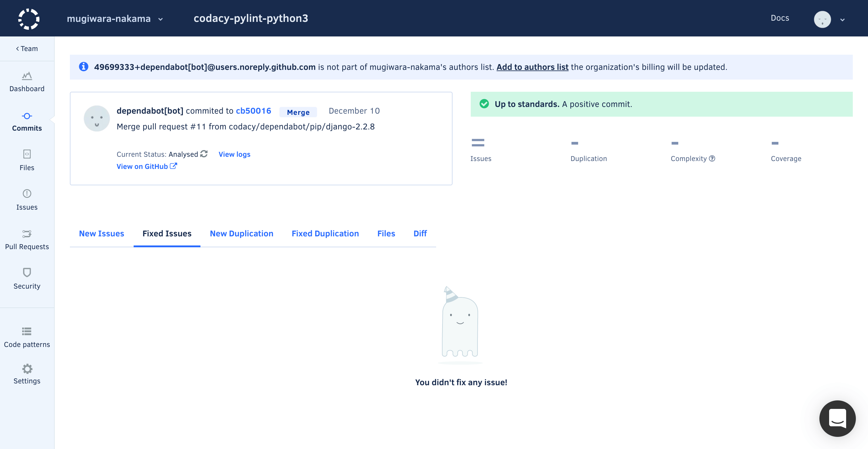Go to the Issues sidebar icon
The image size is (868, 449).
27,194
